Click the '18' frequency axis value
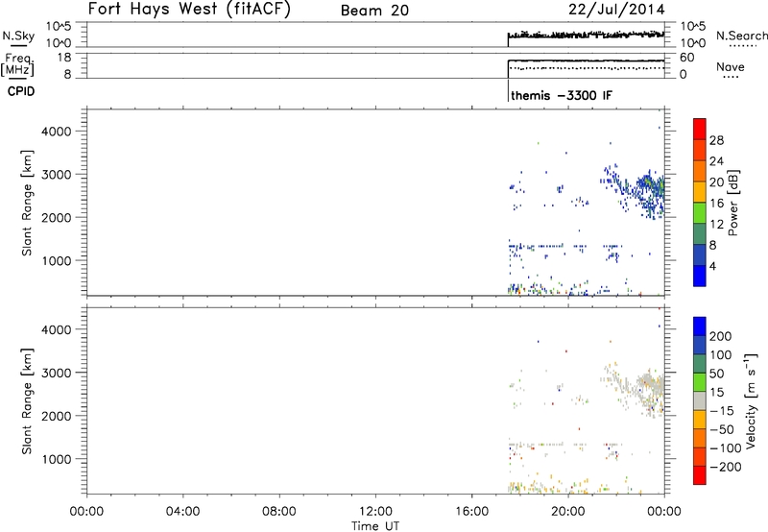Image resolution: width=768 pixels, height=532 pixels. pos(64,58)
